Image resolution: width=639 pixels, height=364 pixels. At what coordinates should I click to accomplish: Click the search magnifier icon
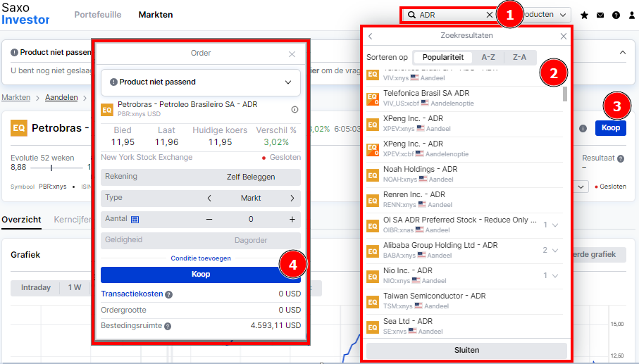coord(411,15)
